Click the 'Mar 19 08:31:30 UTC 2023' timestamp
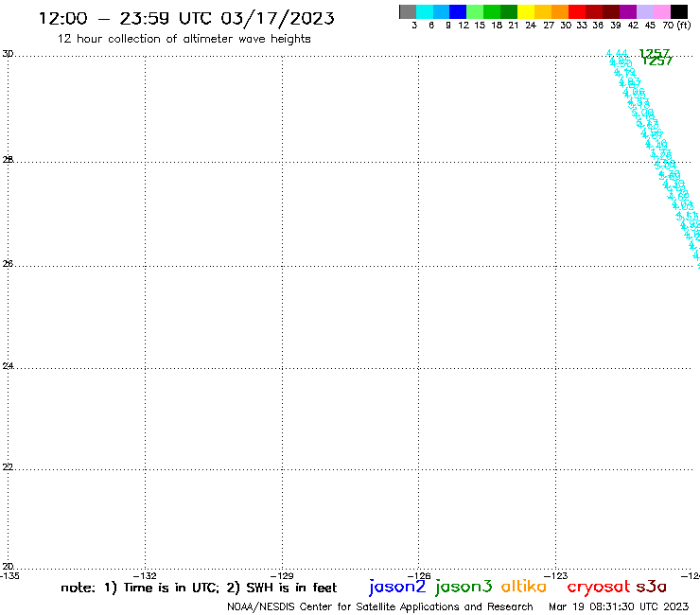The width and height of the screenshot is (700, 615). (x=619, y=606)
